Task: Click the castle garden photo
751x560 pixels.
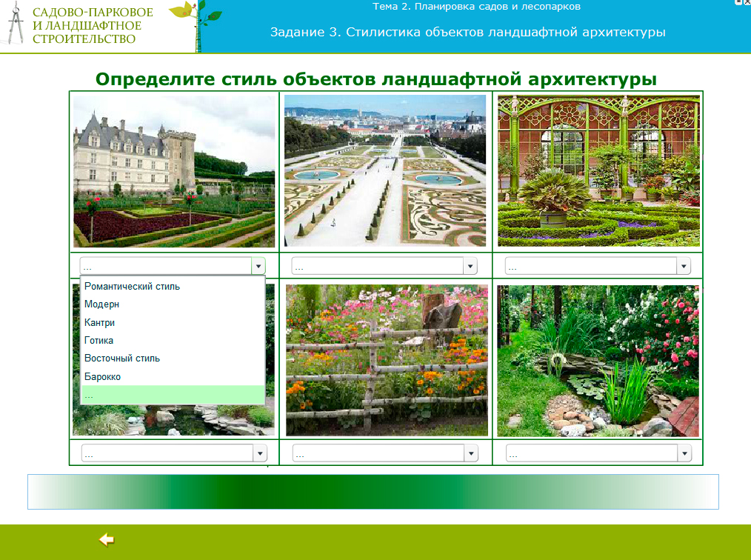Action: tap(174, 171)
